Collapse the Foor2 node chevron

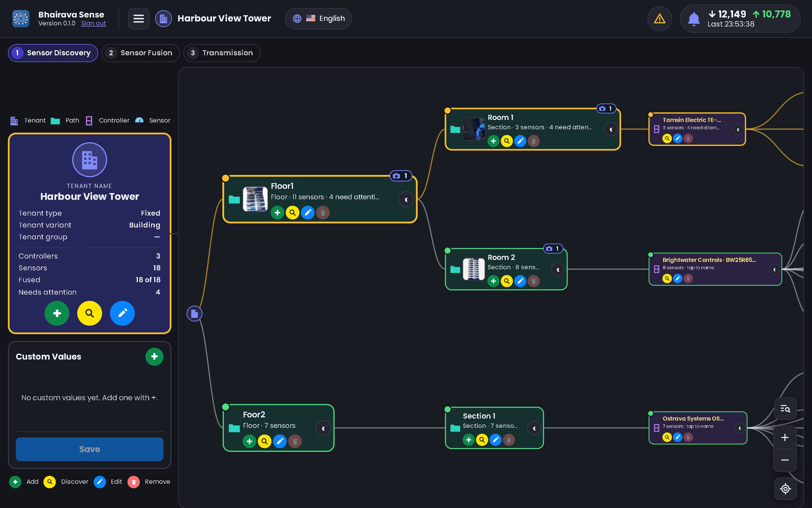point(323,428)
